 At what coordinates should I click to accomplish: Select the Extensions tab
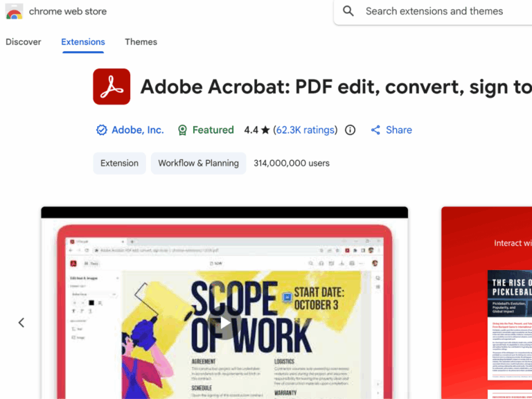coord(83,42)
